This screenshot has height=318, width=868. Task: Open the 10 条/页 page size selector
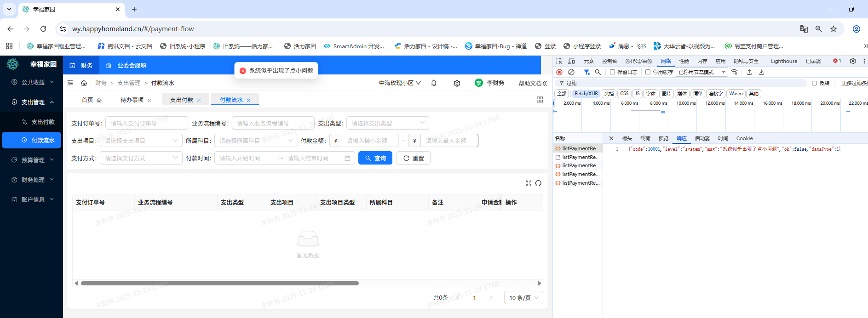(x=523, y=298)
